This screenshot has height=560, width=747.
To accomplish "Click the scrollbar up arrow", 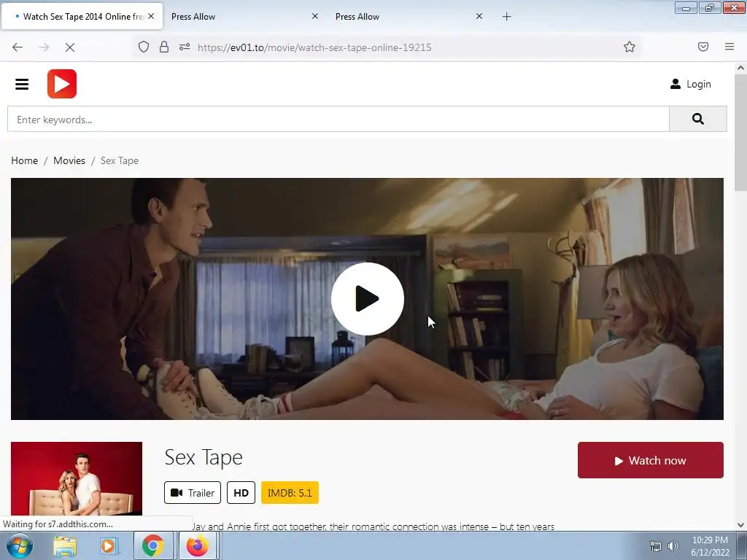I will click(741, 68).
